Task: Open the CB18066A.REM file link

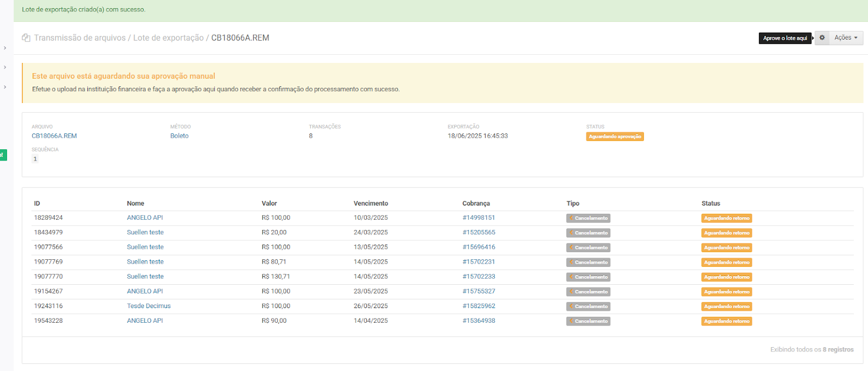Action: pos(54,136)
